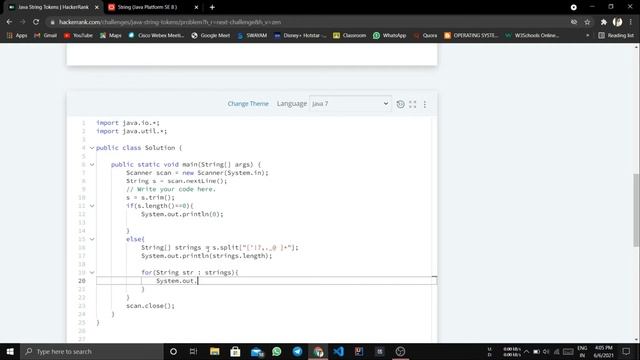The image size is (640, 360).
Task: Show hidden system tray icons
Action: 527,351
